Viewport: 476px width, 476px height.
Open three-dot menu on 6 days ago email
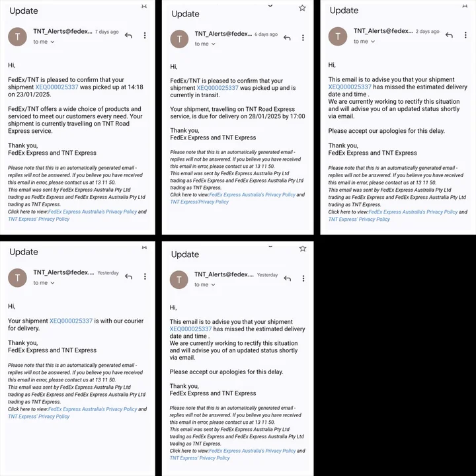303,38
